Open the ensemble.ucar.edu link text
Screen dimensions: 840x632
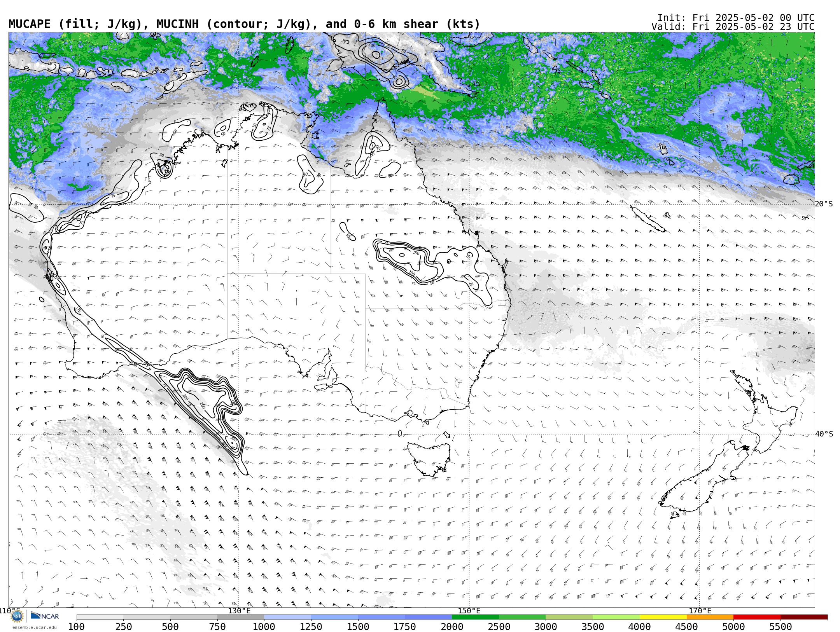click(x=34, y=627)
